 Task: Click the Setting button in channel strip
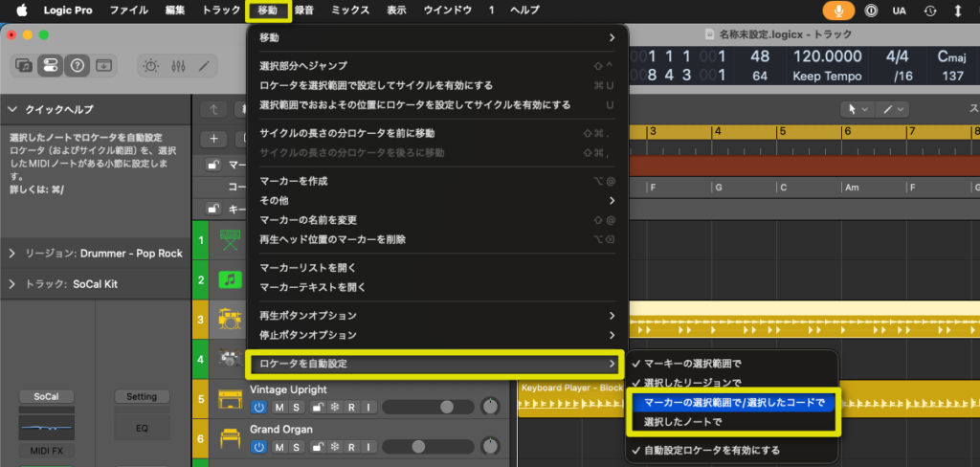(x=142, y=397)
